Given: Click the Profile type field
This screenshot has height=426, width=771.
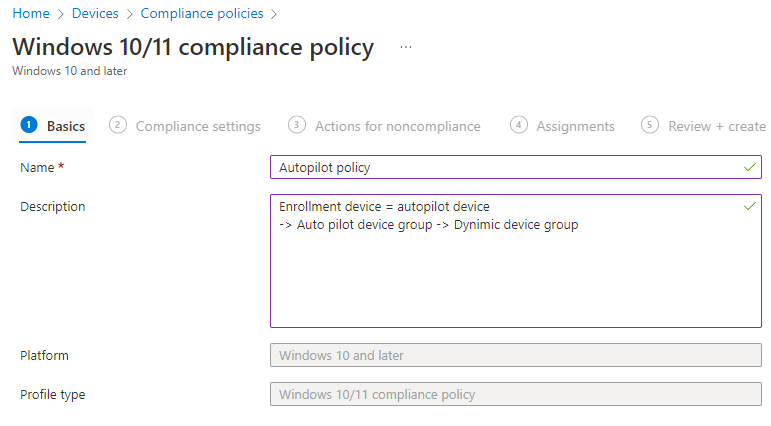Looking at the screenshot, I should click(515, 394).
